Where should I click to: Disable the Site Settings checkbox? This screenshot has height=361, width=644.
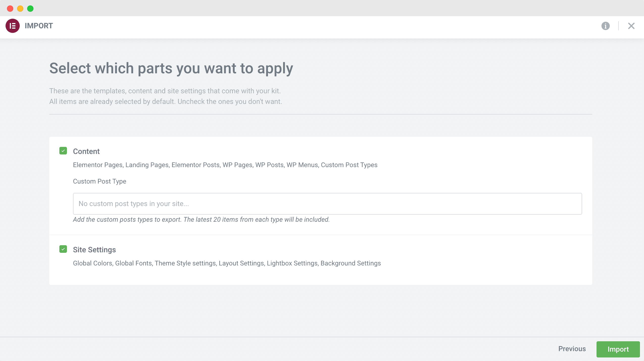[63, 249]
